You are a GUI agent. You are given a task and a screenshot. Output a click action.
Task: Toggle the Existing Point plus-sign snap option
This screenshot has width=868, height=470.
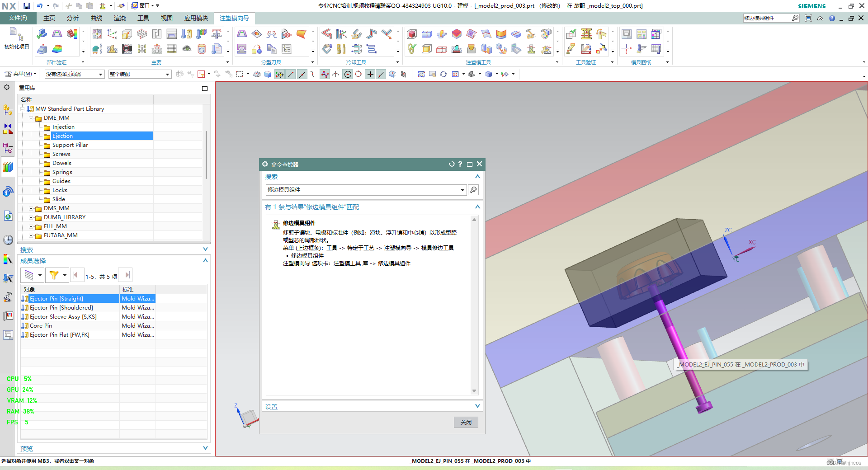tap(370, 74)
